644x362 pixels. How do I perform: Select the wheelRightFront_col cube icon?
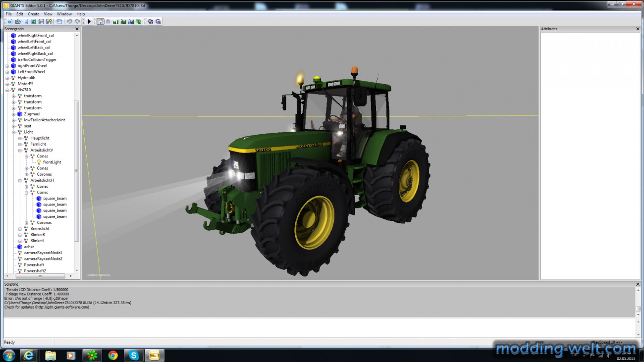point(13,36)
